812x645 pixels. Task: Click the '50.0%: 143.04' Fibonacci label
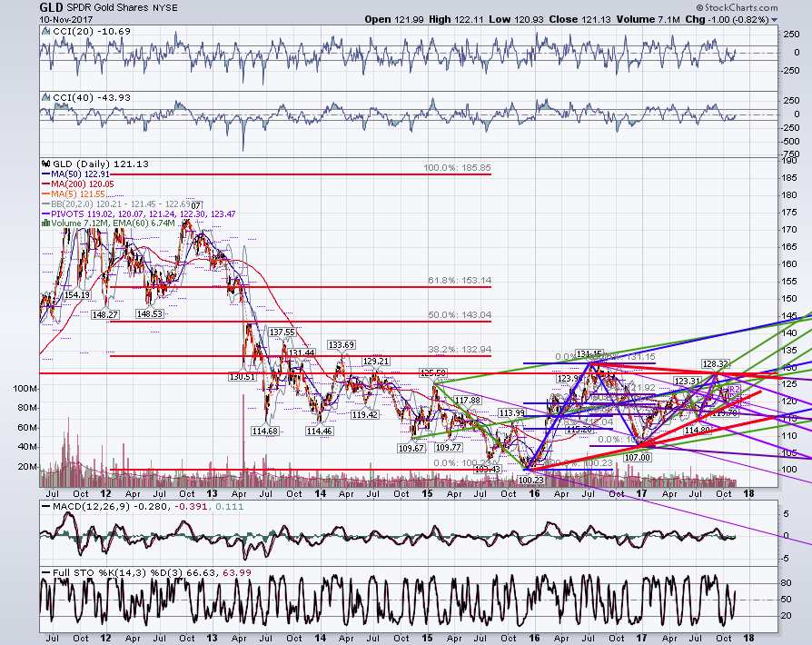pyautogui.click(x=460, y=315)
